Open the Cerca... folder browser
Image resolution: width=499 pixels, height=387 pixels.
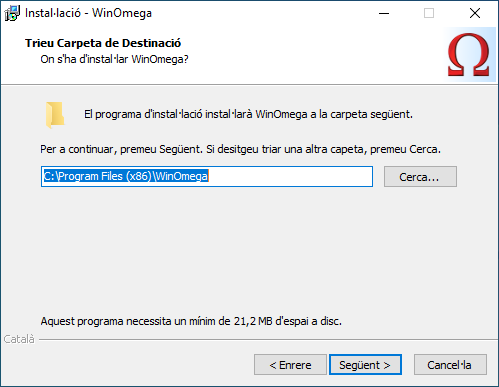(x=420, y=177)
